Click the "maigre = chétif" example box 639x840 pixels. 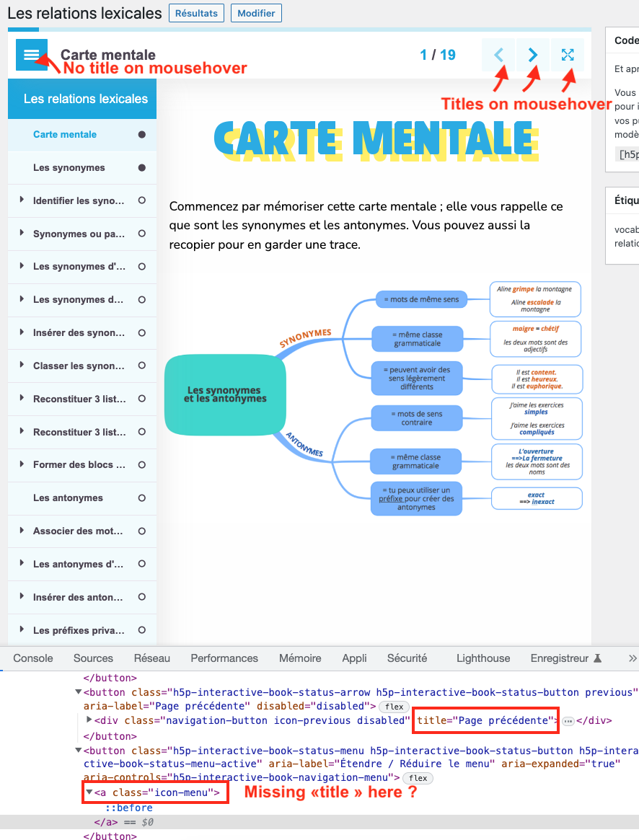click(536, 339)
